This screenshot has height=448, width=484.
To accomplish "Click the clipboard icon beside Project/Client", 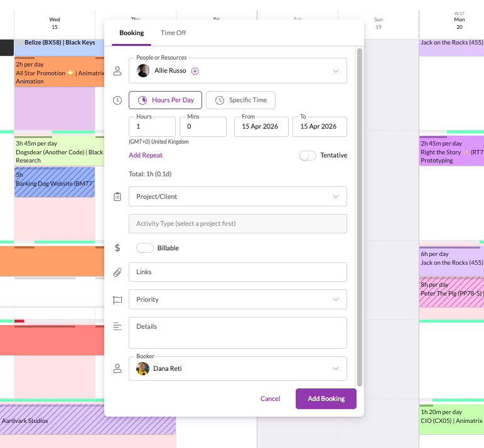I will [117, 196].
